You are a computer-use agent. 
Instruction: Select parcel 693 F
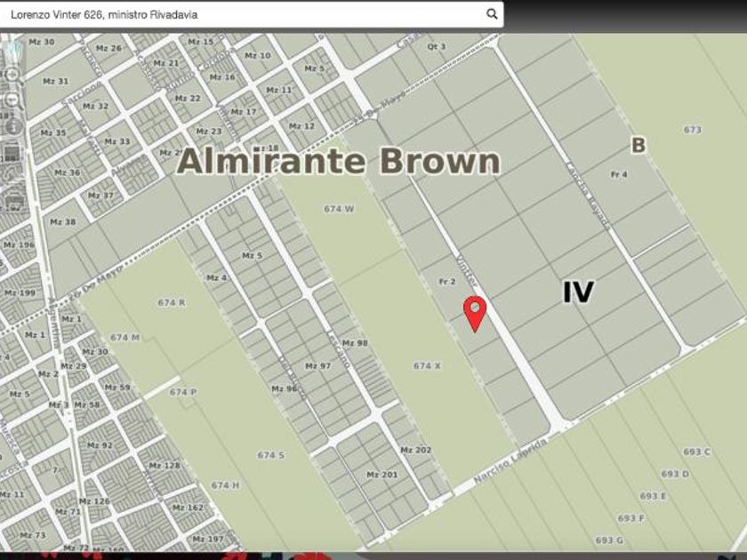631,518
